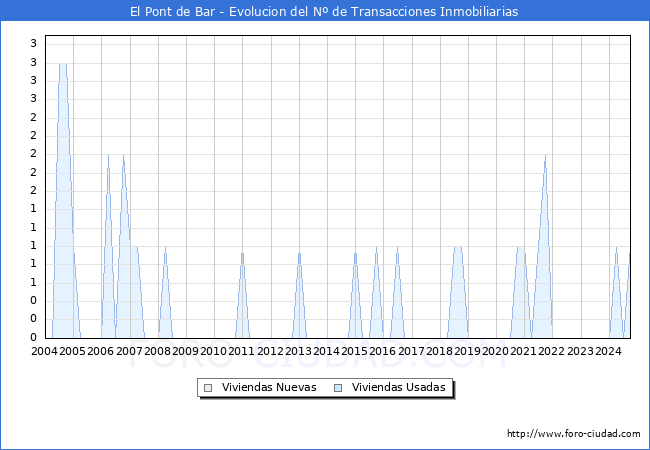Click the Viviendas Usadas legend swatch

[x=338, y=388]
